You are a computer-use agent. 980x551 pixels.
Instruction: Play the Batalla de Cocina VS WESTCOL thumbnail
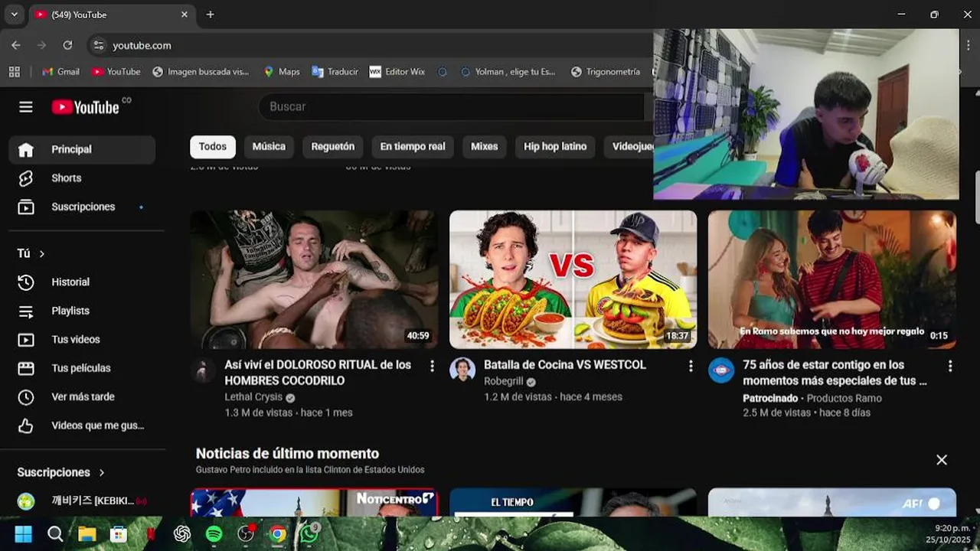point(573,280)
